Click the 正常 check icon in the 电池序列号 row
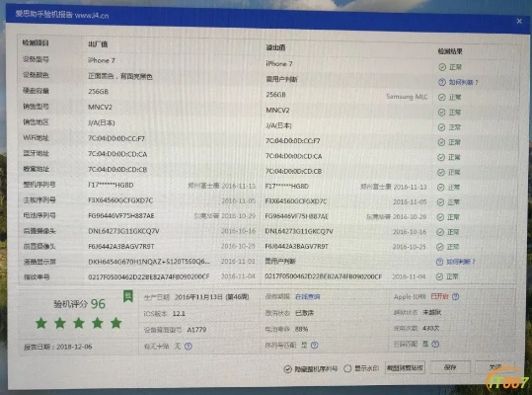 pyautogui.click(x=440, y=217)
